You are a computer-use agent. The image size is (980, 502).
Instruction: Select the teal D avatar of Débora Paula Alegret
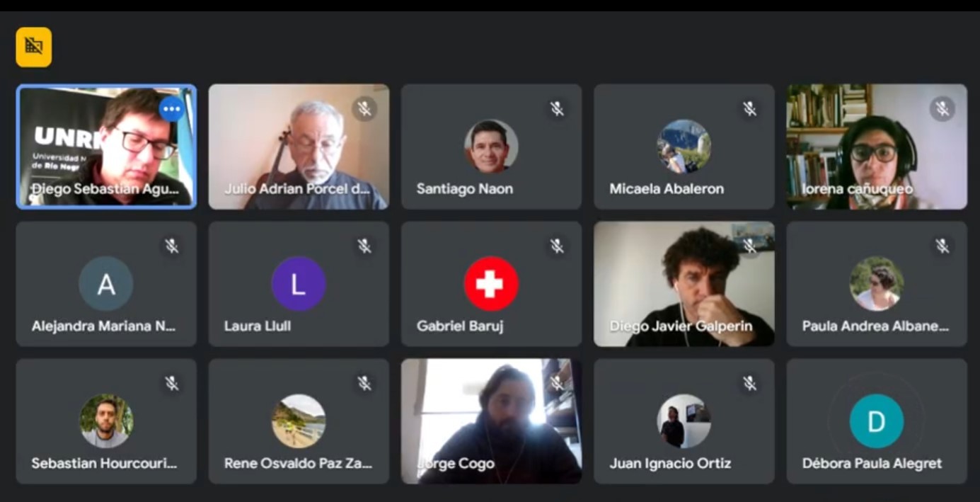click(877, 421)
